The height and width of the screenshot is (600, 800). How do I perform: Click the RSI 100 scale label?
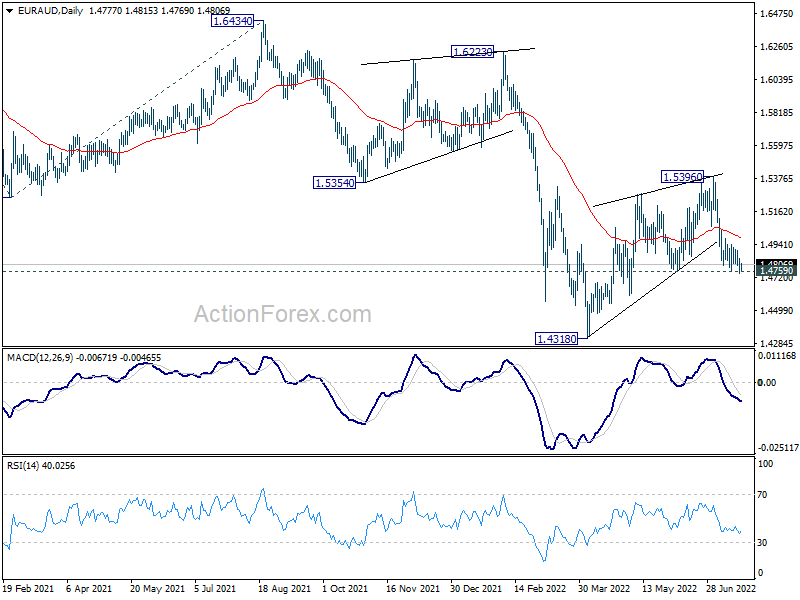point(765,464)
